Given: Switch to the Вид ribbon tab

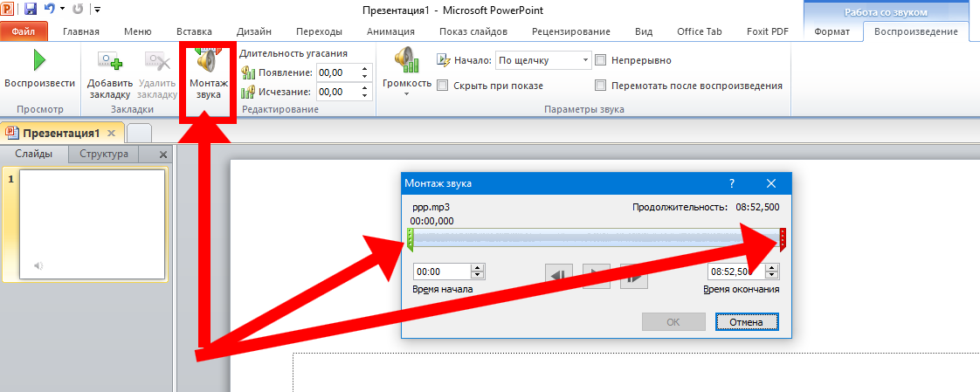Looking at the screenshot, I should pyautogui.click(x=643, y=32).
